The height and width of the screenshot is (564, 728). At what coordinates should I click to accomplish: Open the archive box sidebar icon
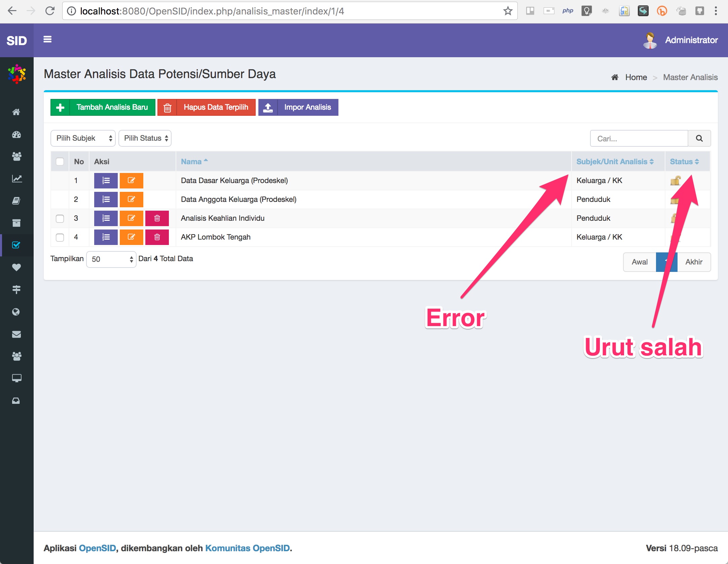tap(16, 223)
